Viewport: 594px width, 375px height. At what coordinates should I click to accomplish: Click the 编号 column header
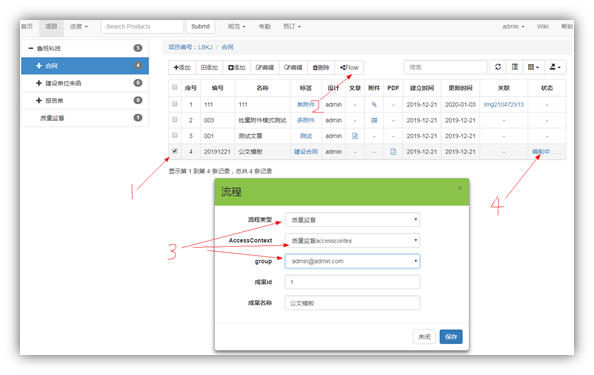point(217,88)
